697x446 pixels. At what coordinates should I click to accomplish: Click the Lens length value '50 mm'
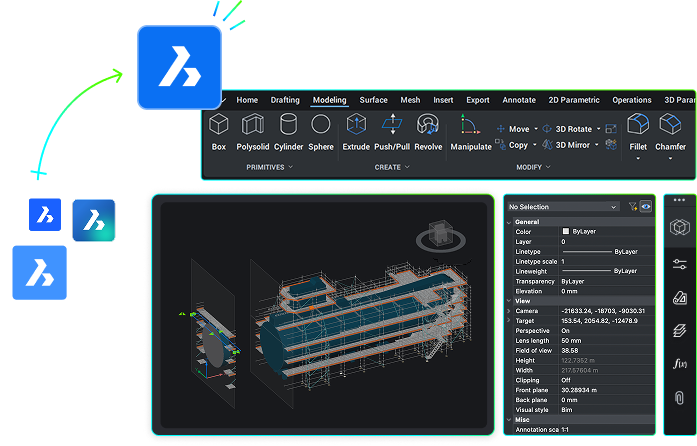(x=571, y=341)
